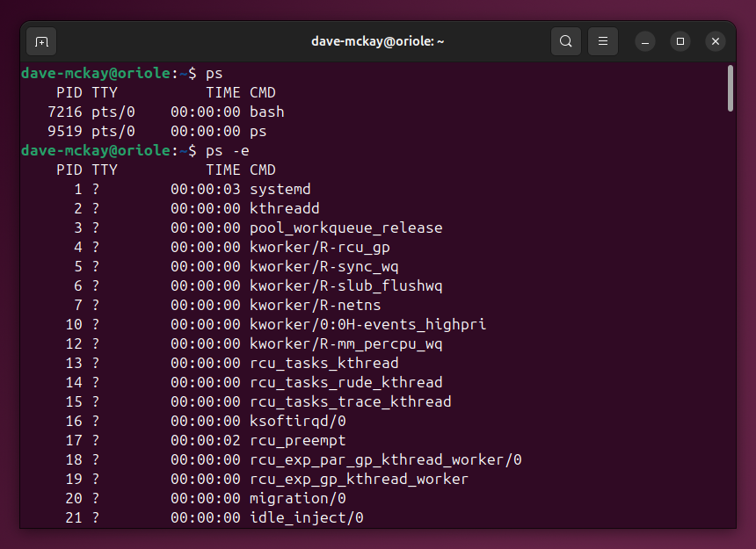Viewport: 756px width, 549px height.
Task: Click the 00:00:02 time value
Action: (x=206, y=440)
